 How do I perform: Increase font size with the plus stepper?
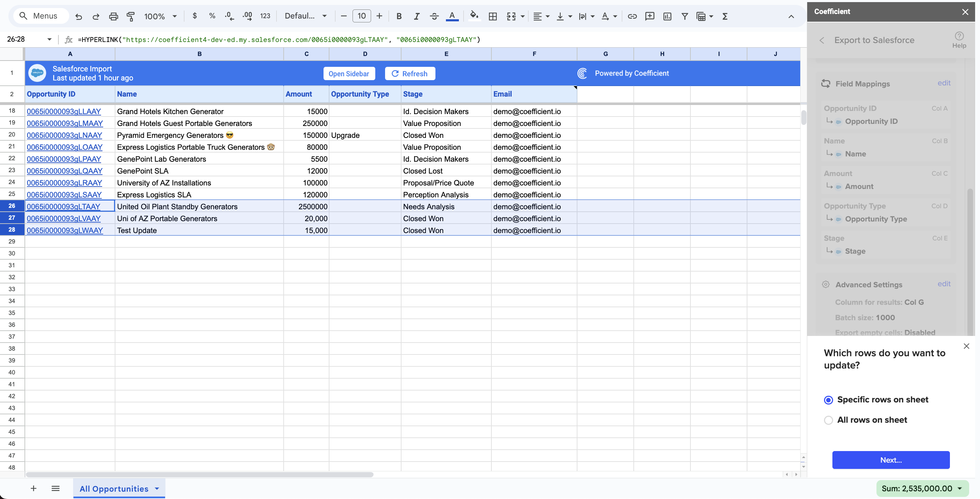coord(379,16)
